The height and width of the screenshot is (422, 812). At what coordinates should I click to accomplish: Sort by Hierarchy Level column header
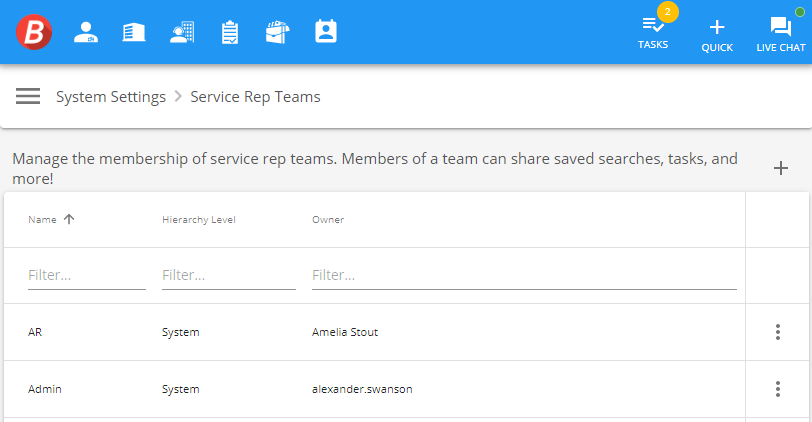198,220
